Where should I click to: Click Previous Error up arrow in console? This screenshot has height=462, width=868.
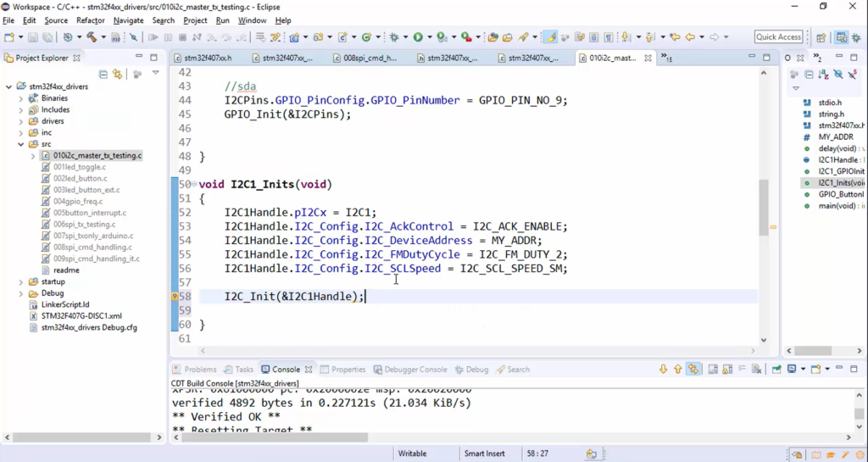pos(677,369)
